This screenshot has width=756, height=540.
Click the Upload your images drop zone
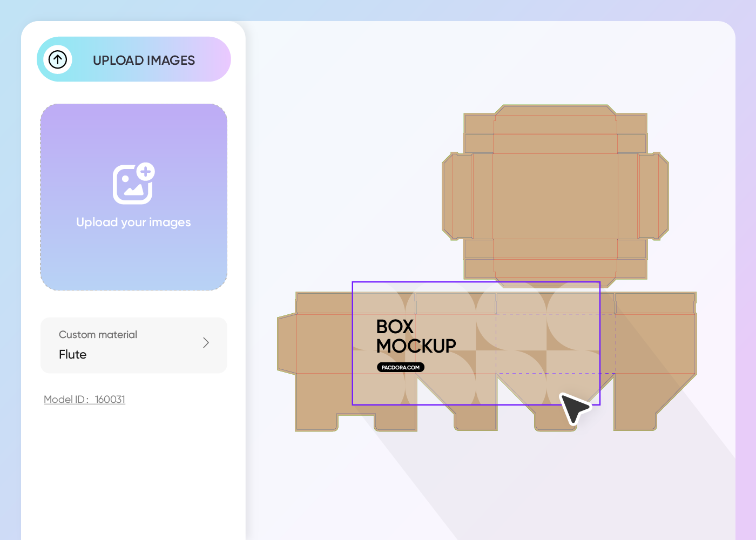[133, 197]
